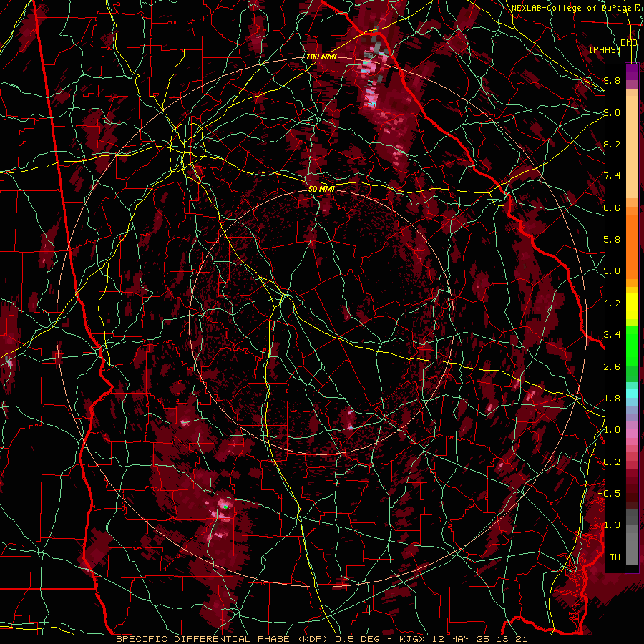
Task: Click the 2.6 value on color scale
Action: [612, 366]
